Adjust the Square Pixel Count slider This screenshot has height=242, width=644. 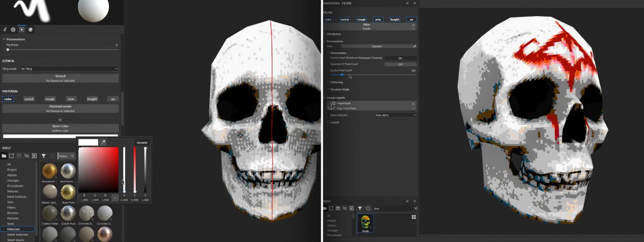pos(342,75)
